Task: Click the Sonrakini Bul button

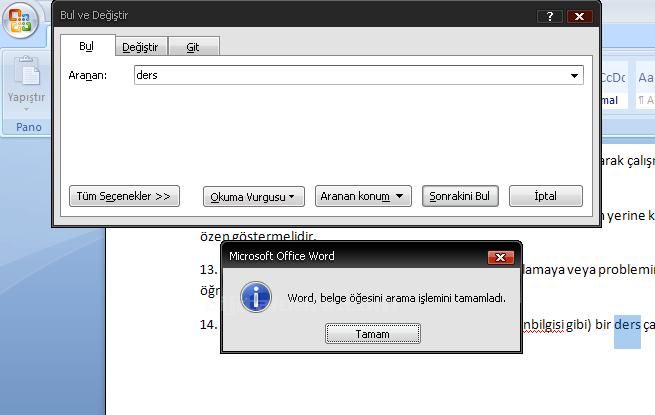Action: click(x=460, y=196)
